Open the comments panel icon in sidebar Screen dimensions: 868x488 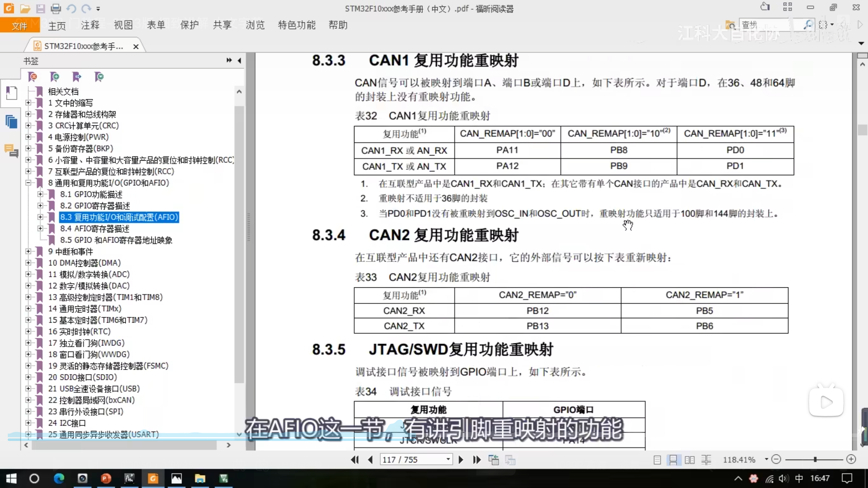click(11, 150)
